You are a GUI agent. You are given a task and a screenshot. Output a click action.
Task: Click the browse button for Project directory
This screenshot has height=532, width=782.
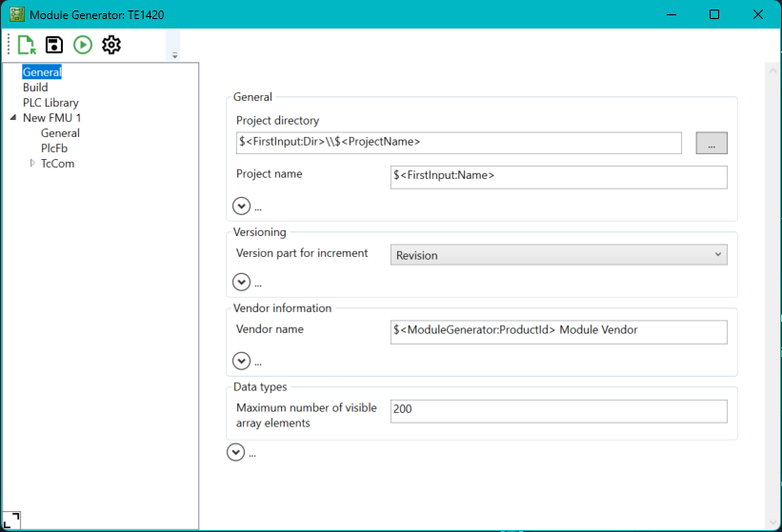(712, 143)
